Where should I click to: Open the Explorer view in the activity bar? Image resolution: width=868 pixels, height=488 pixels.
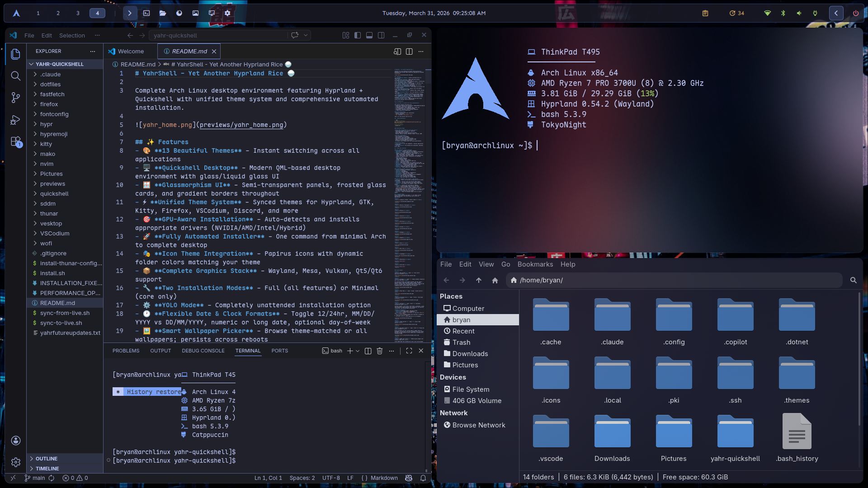click(15, 54)
